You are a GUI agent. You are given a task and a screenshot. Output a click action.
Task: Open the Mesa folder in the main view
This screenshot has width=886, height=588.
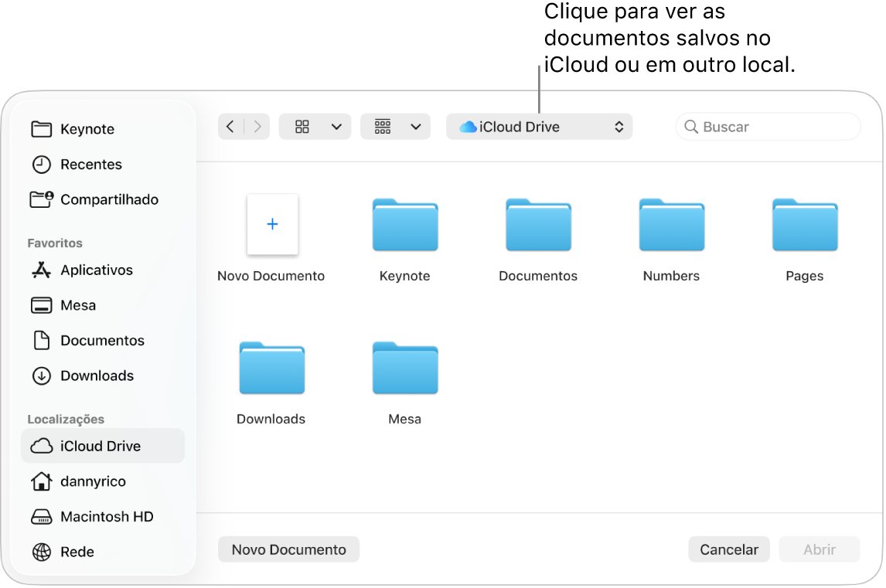tap(404, 369)
